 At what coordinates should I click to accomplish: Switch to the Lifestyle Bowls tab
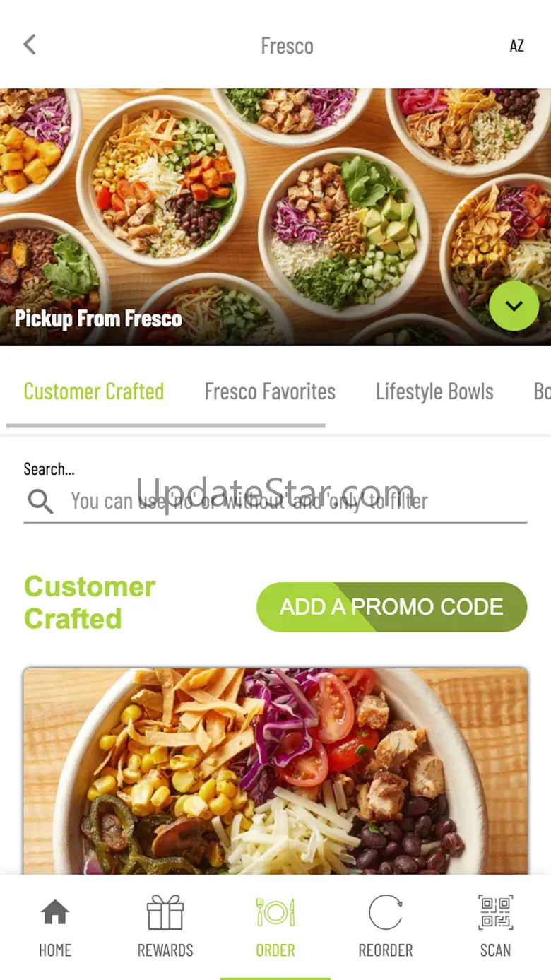(434, 391)
